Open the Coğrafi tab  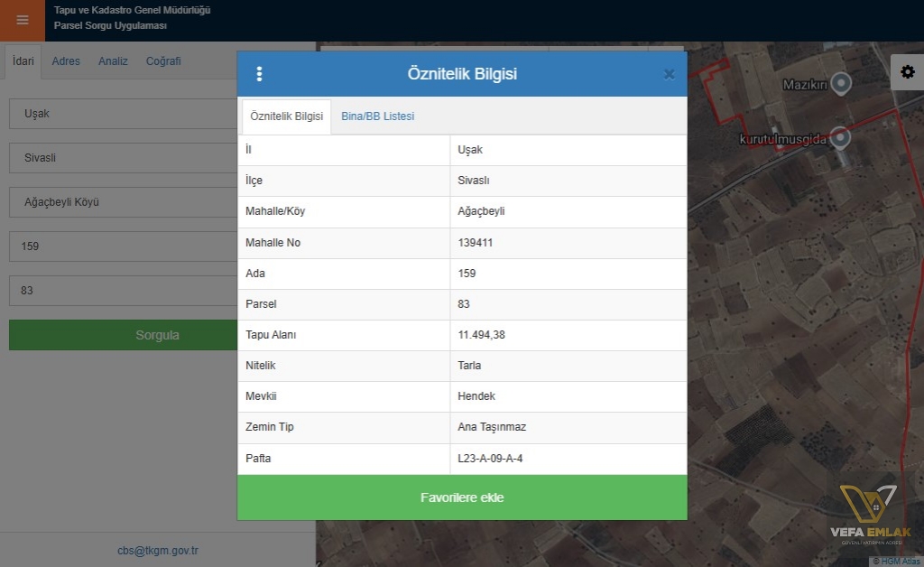[163, 61]
